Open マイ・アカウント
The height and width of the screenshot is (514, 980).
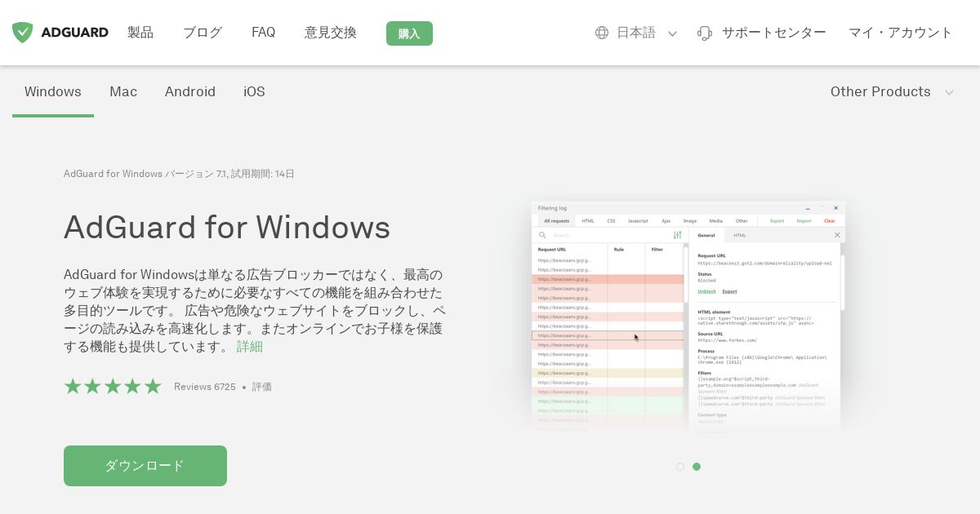click(900, 33)
